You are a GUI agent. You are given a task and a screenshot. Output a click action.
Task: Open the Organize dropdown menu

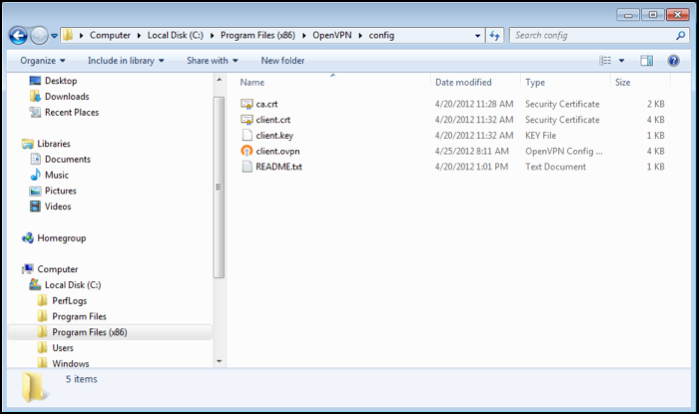pos(45,60)
